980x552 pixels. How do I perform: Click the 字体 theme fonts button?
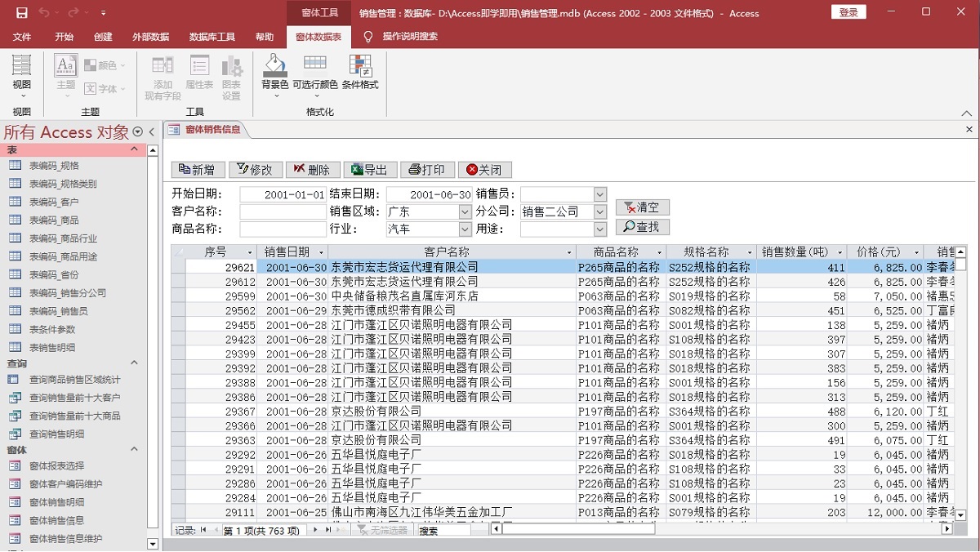pos(105,88)
